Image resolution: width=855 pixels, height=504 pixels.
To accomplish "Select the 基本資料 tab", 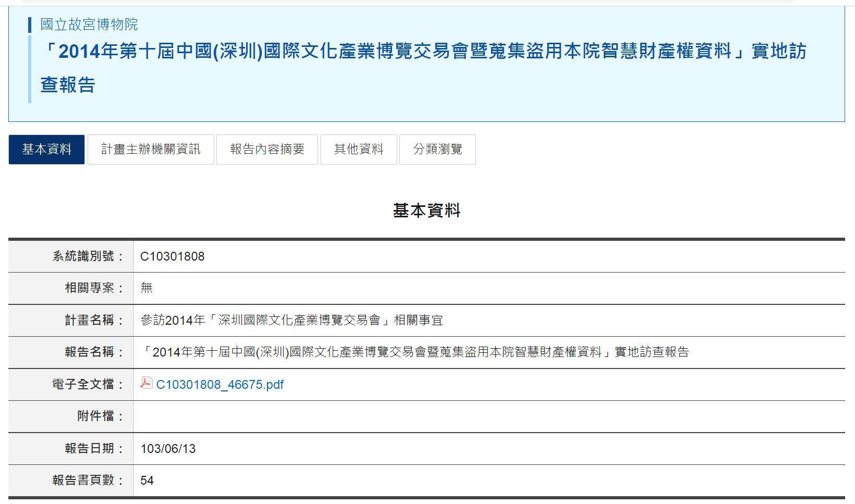I will [46, 150].
